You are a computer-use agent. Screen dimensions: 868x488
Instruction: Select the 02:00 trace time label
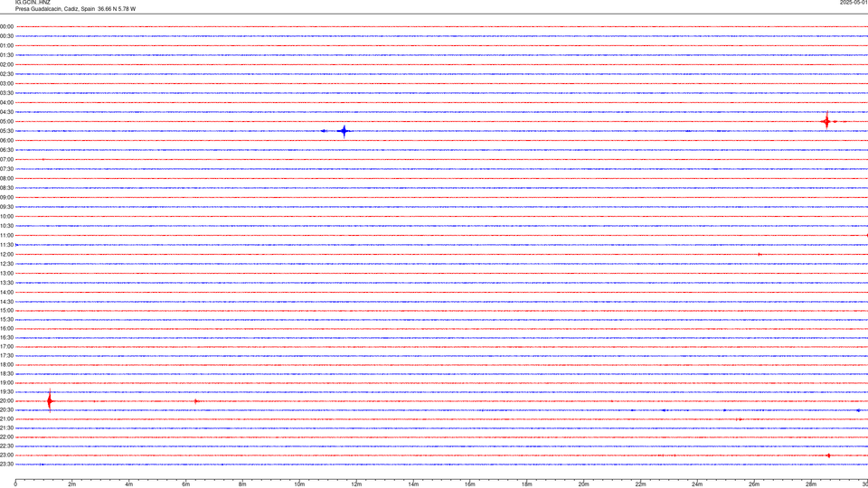pos(6,65)
